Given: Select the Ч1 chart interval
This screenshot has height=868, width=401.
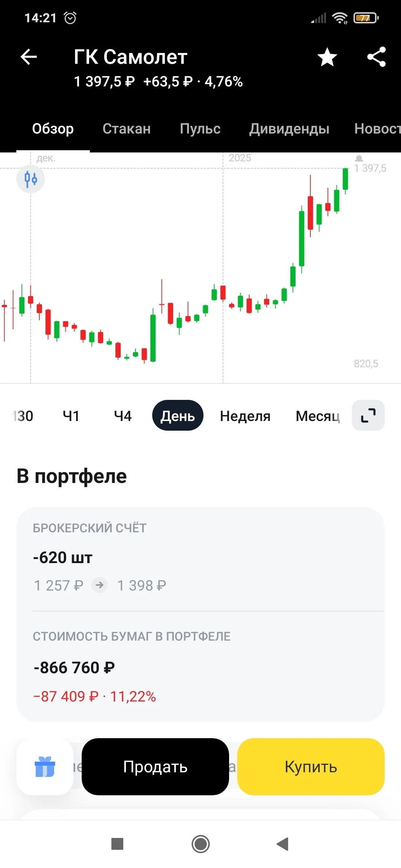Looking at the screenshot, I should (71, 416).
